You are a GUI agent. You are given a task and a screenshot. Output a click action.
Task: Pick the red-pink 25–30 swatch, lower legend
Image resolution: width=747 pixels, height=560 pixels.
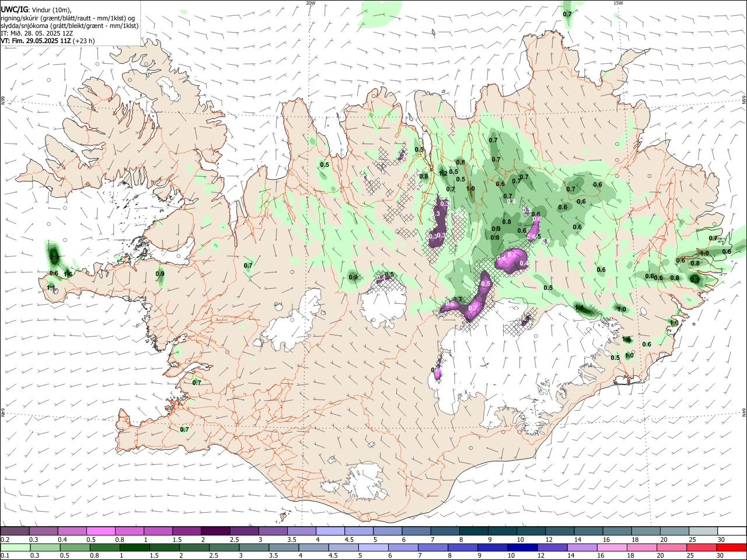point(701,547)
